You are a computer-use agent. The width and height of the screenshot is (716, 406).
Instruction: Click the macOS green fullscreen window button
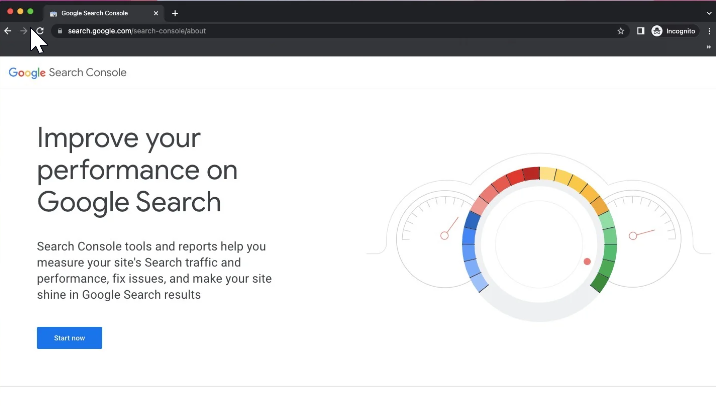coord(30,11)
